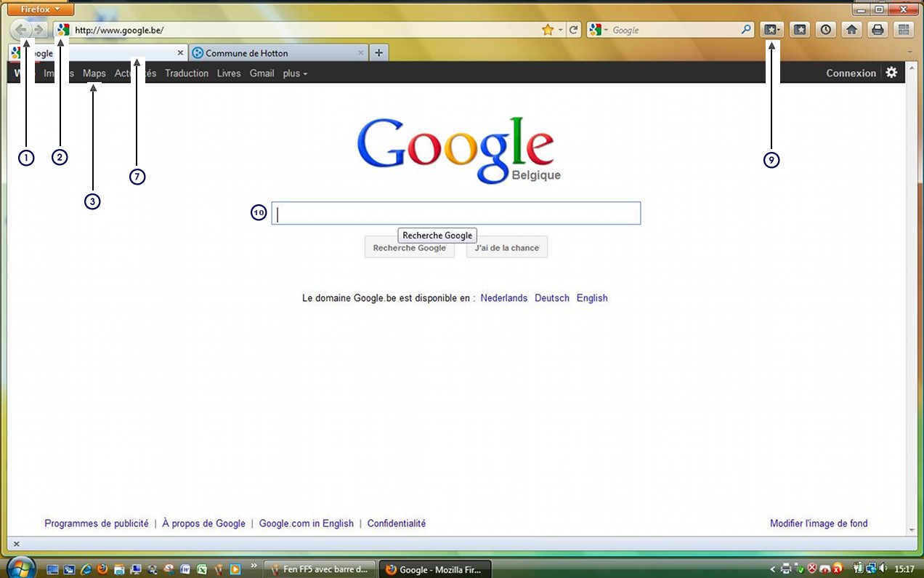Click the bookmark star in the address bar
This screenshot has width=924, height=578.
click(548, 30)
